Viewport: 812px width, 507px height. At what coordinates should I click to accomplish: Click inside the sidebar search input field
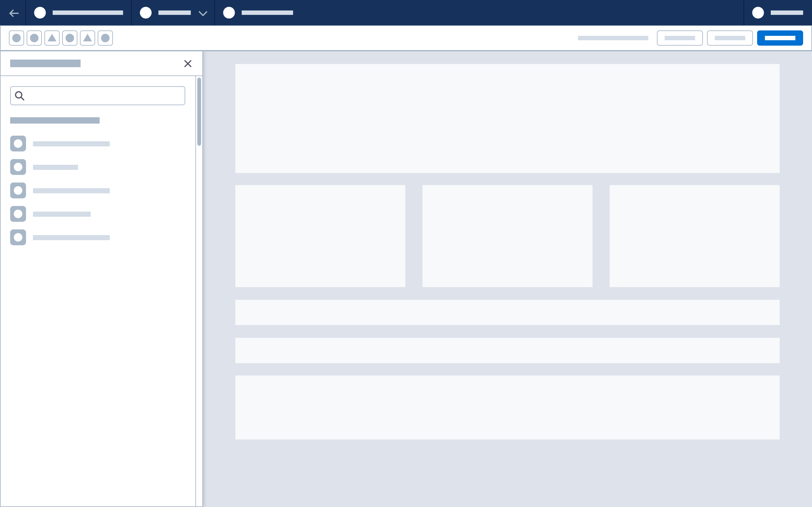tap(97, 96)
